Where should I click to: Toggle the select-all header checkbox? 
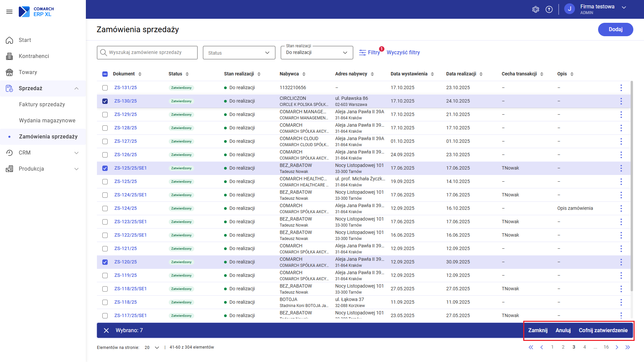pos(105,74)
